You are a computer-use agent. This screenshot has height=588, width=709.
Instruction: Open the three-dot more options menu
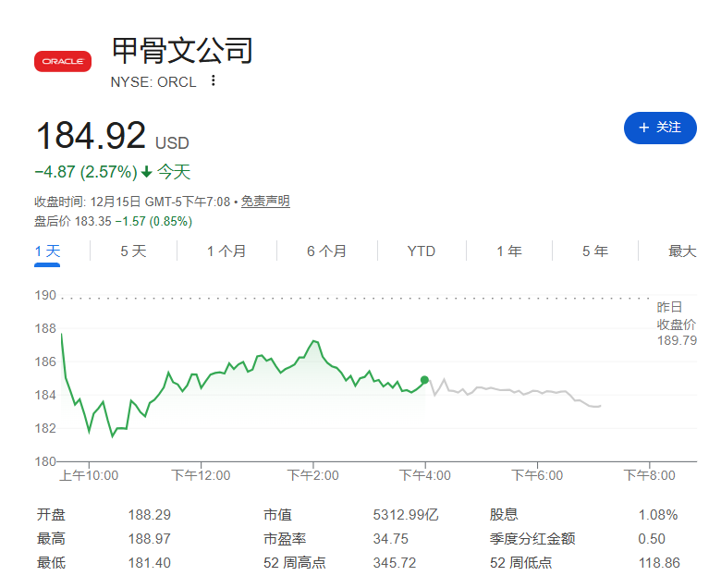pos(214,81)
